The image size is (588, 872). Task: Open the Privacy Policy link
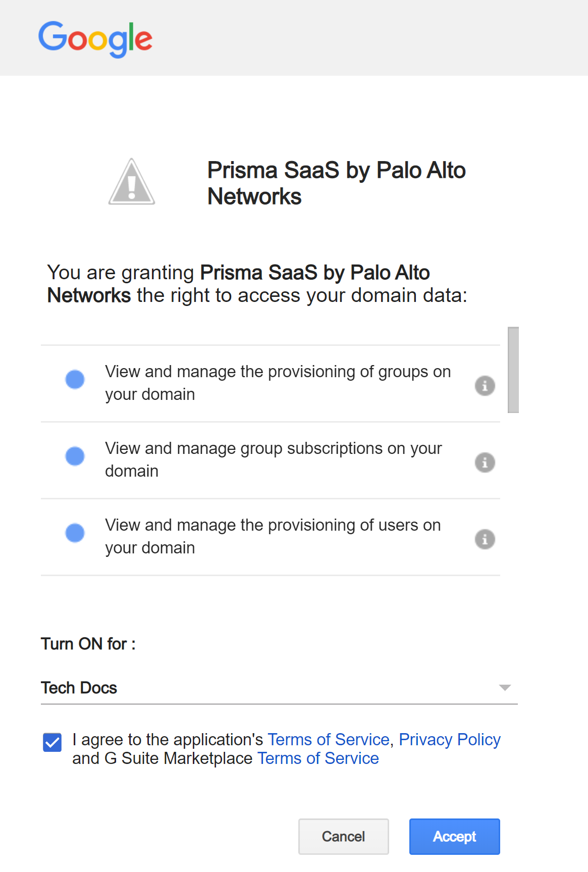click(449, 740)
